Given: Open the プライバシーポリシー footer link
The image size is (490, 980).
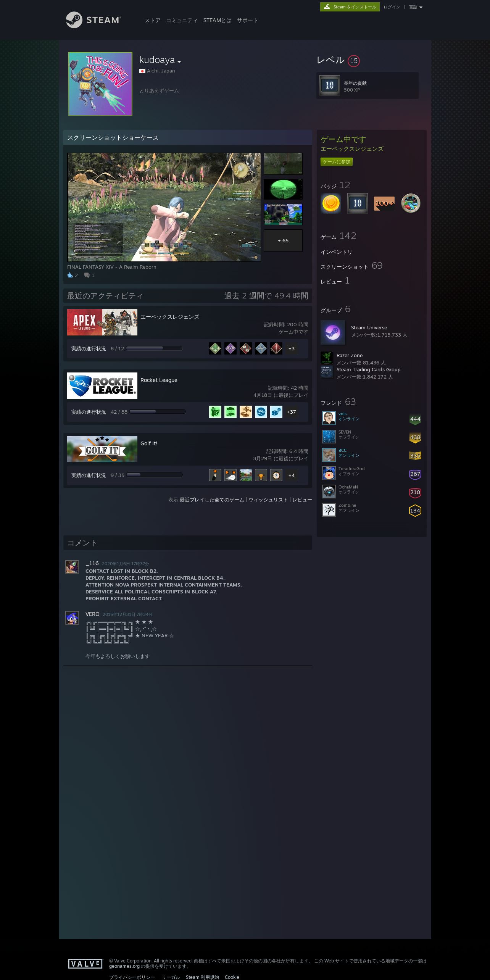Looking at the screenshot, I should [x=132, y=977].
